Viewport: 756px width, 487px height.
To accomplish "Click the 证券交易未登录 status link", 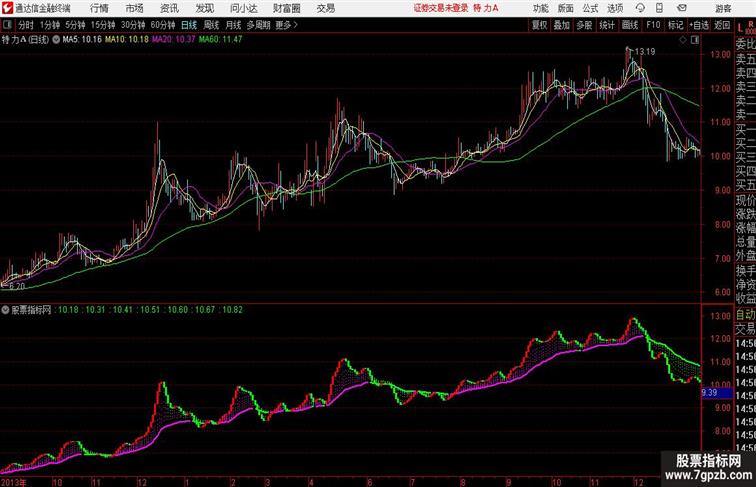I will click(441, 8).
